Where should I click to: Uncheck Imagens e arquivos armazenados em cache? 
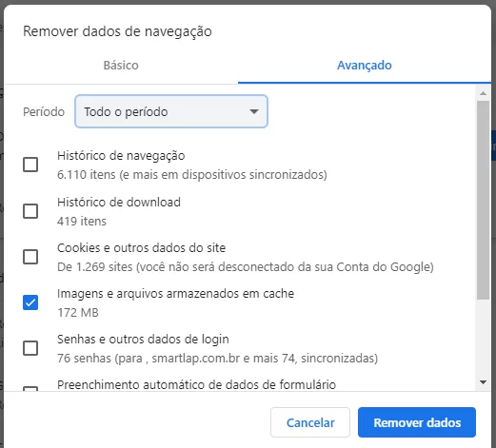click(x=30, y=302)
